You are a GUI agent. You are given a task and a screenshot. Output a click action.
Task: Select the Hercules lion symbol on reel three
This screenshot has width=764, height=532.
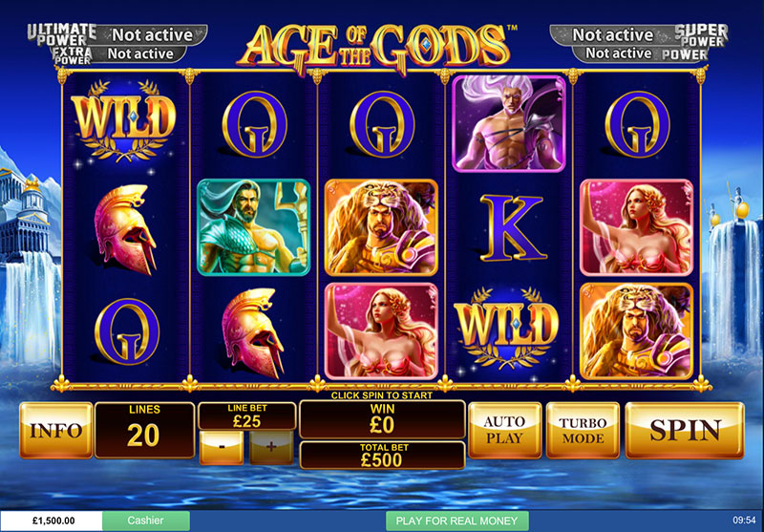point(381,227)
